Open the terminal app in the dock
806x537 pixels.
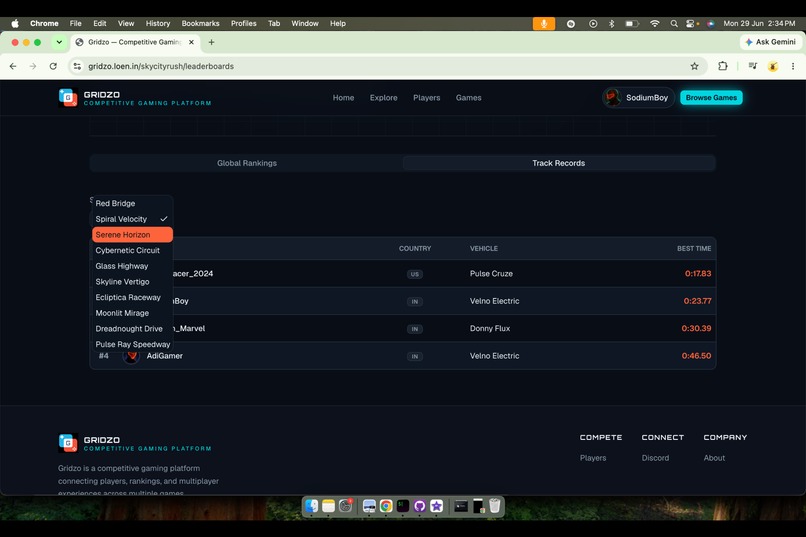tap(402, 506)
